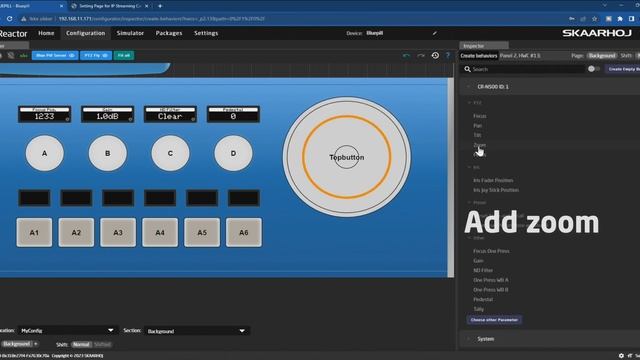Image resolution: width=640 pixels, height=360 pixels.
Task: Select One Press WB A
Action: (491, 280)
